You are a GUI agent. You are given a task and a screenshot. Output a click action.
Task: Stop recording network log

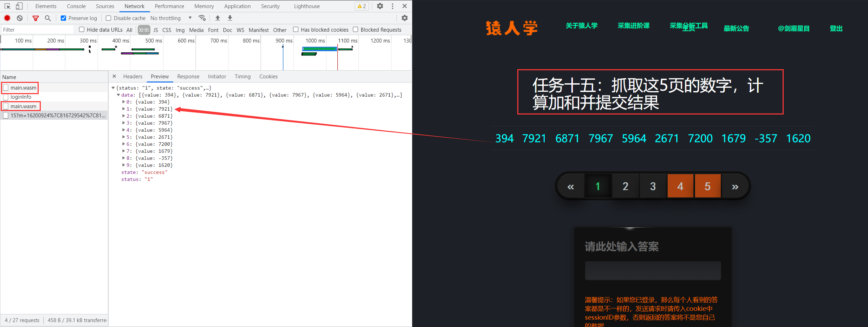tap(7, 18)
